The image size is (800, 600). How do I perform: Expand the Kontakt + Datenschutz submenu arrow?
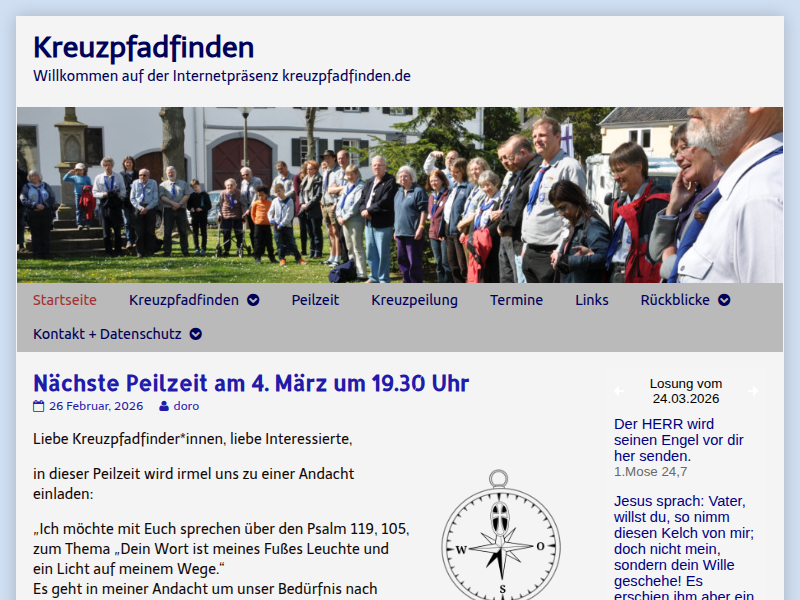coord(196,334)
